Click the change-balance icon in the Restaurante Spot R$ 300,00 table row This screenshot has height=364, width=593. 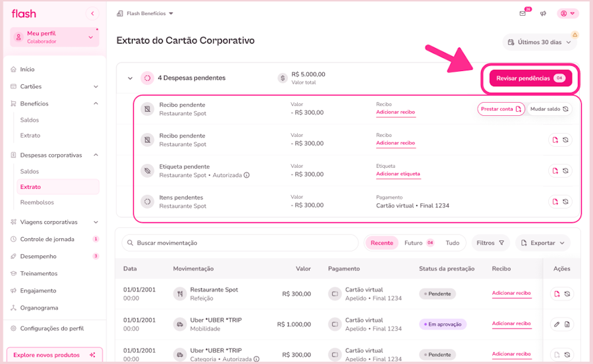[567, 294]
